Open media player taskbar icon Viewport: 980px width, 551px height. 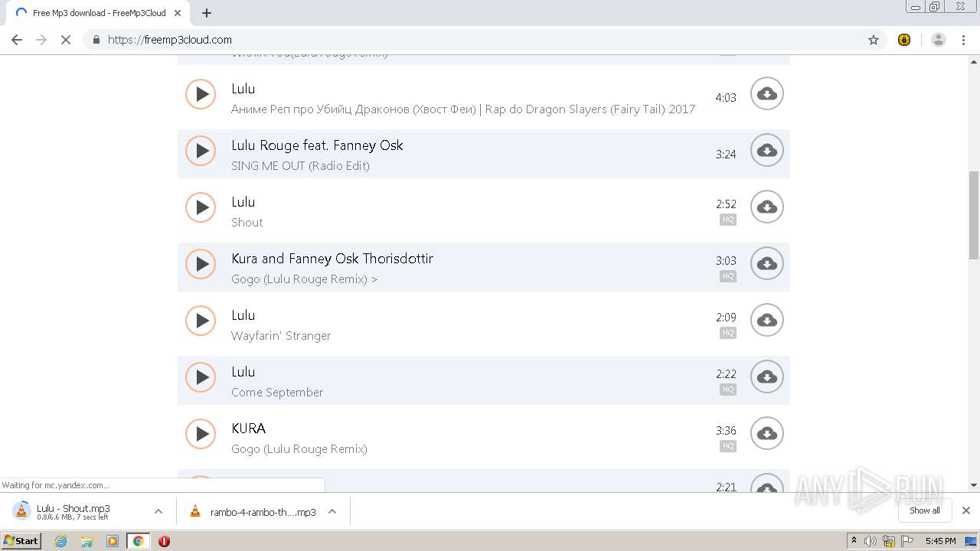[x=113, y=541]
